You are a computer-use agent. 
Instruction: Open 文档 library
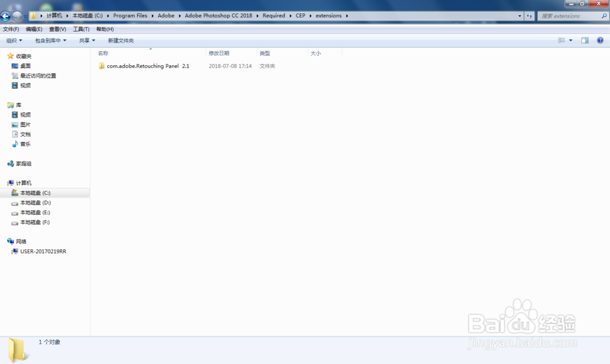(25, 134)
